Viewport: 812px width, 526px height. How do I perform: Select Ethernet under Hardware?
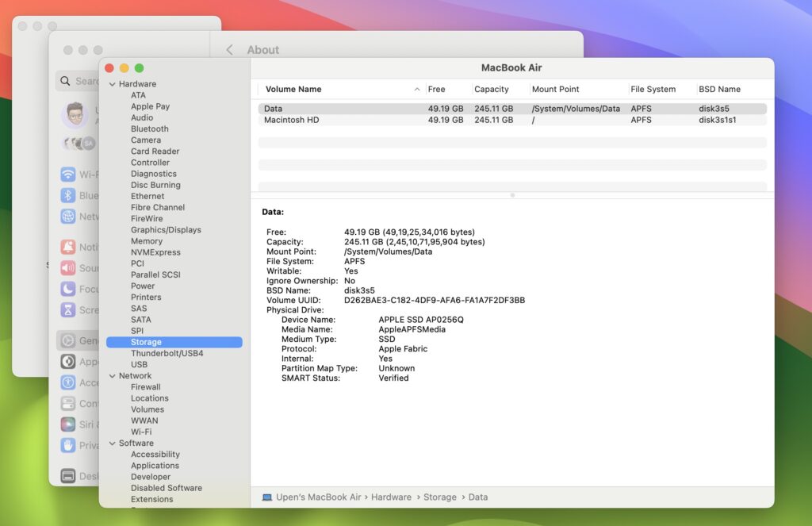[x=147, y=196]
